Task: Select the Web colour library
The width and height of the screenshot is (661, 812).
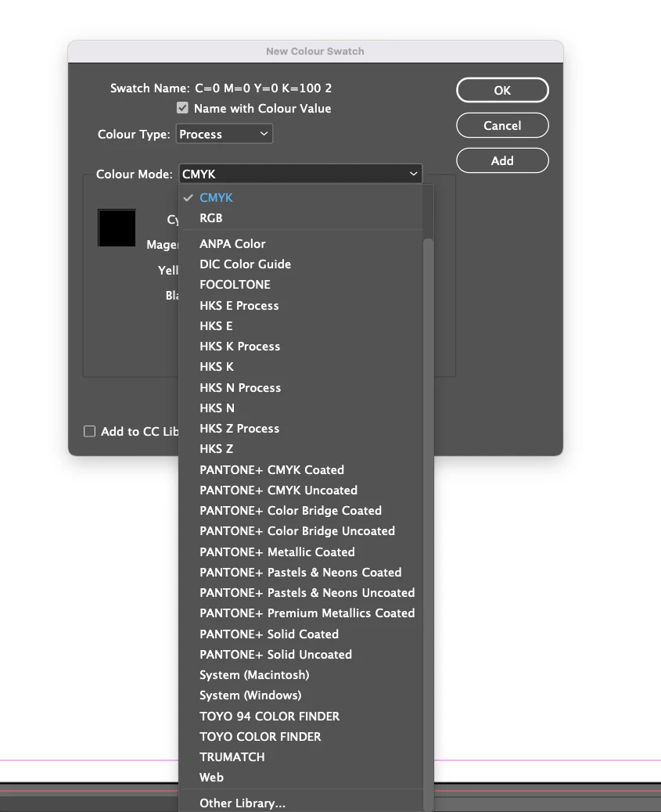Action: click(x=300, y=778)
